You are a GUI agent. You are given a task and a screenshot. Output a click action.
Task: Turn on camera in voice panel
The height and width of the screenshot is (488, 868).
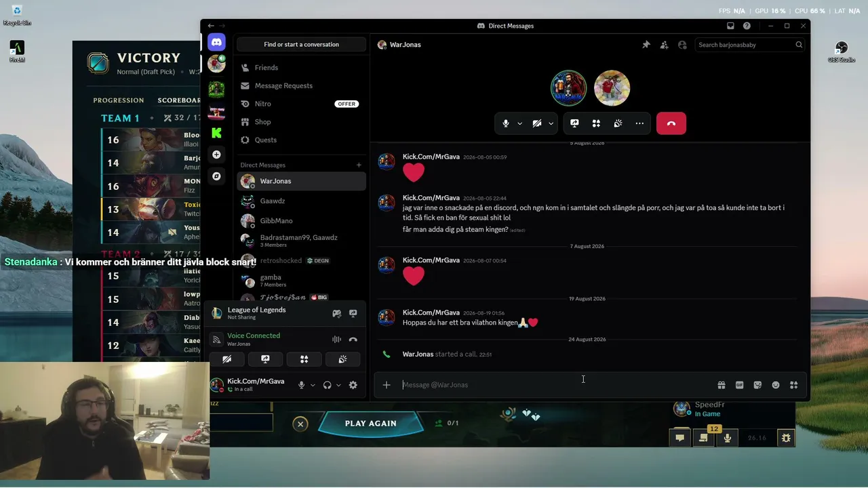pos(227,359)
